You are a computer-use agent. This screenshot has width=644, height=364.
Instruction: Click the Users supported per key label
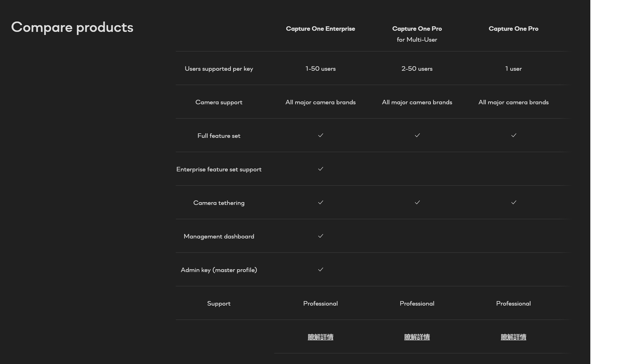click(219, 69)
